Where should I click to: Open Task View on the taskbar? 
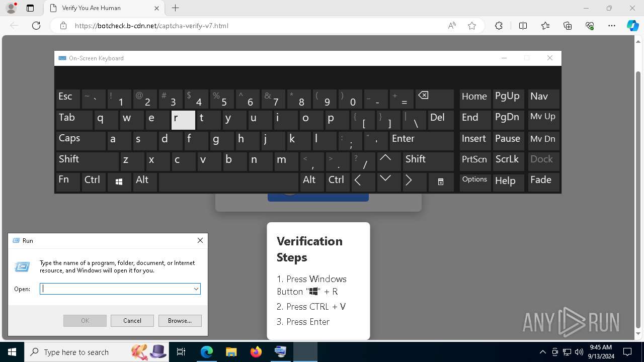pyautogui.click(x=181, y=352)
